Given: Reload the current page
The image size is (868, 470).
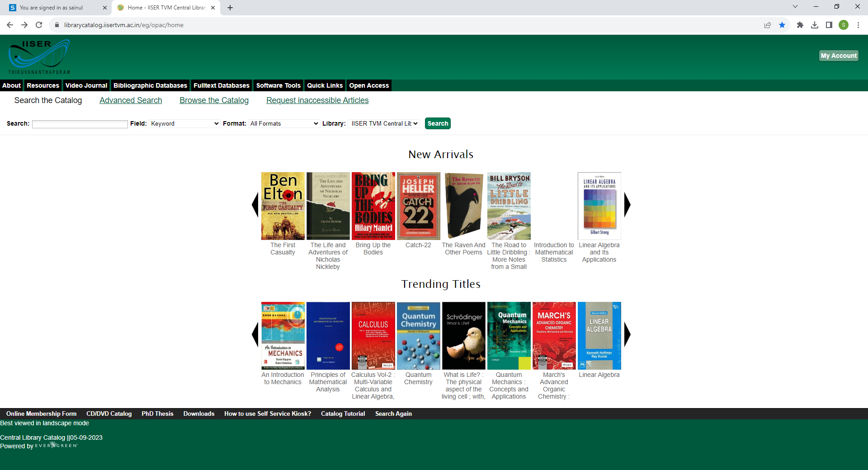Looking at the screenshot, I should coord(39,25).
